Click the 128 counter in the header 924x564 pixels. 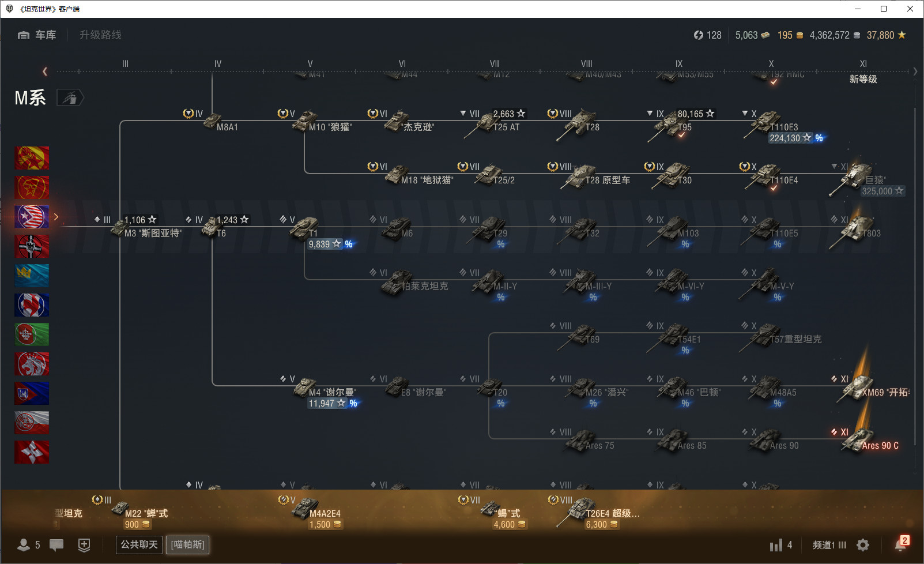pyautogui.click(x=707, y=35)
